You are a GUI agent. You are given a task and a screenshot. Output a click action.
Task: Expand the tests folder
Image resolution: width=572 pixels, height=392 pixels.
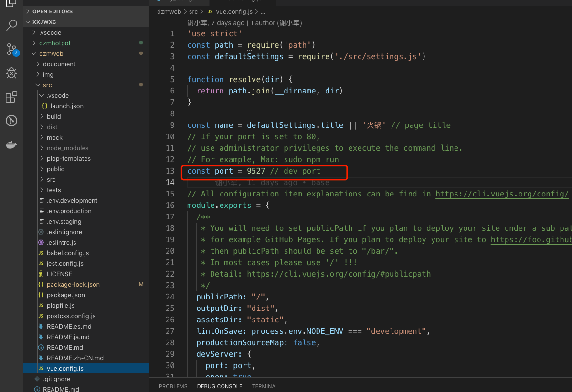click(86, 190)
